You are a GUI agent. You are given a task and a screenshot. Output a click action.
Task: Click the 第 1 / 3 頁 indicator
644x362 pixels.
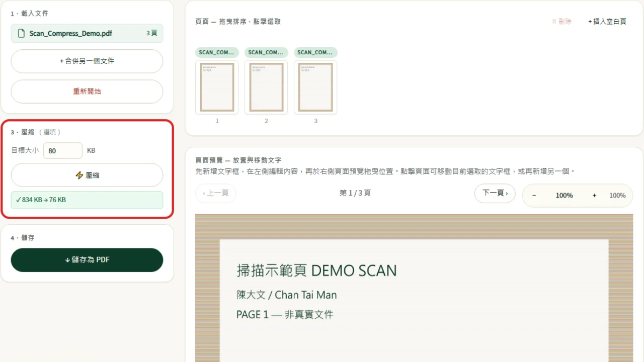tap(355, 193)
